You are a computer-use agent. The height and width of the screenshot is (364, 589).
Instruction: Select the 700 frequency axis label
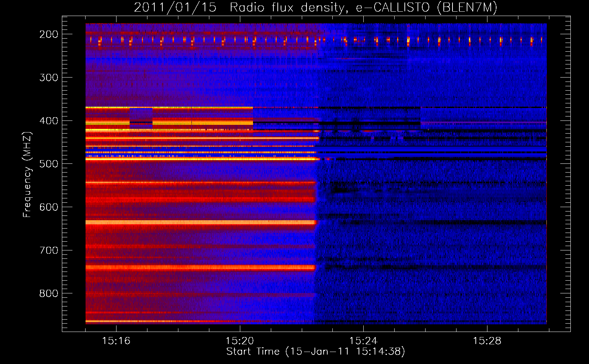[x=49, y=250]
